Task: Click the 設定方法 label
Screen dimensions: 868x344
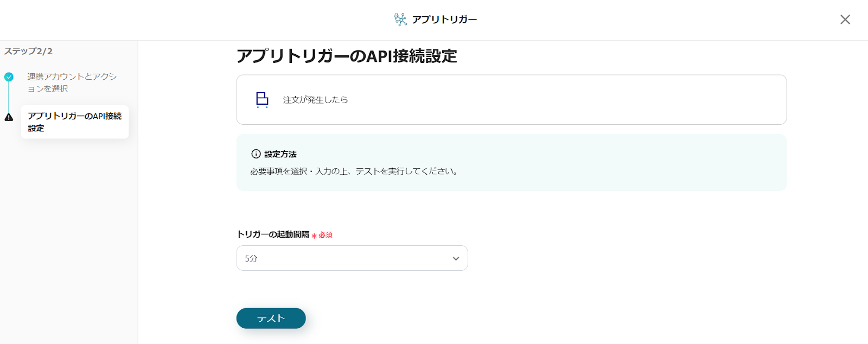Action: point(280,154)
